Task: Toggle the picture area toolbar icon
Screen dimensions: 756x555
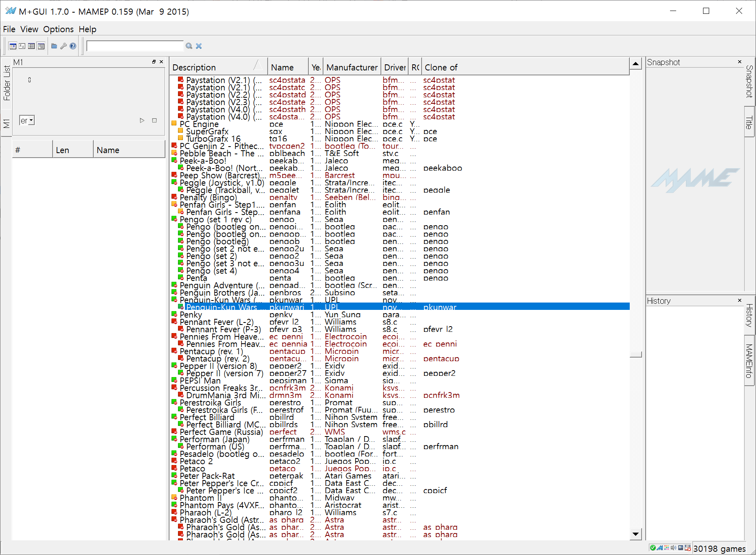Action: tap(22, 46)
